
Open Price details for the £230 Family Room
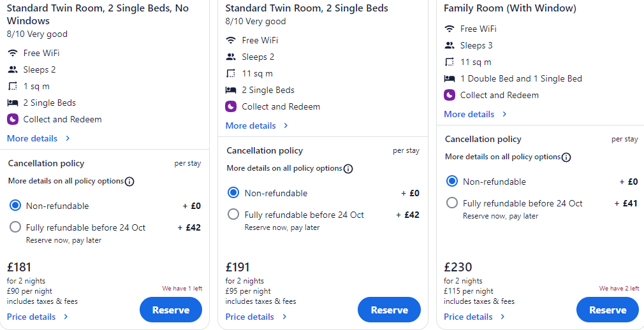[x=474, y=317]
